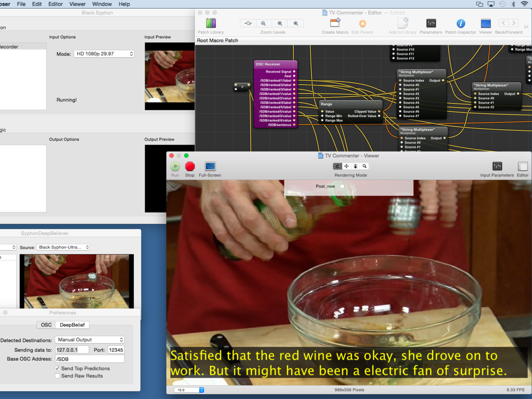This screenshot has width=532, height=399.
Task: Click the /SDB/sentence output port
Action: (x=294, y=125)
